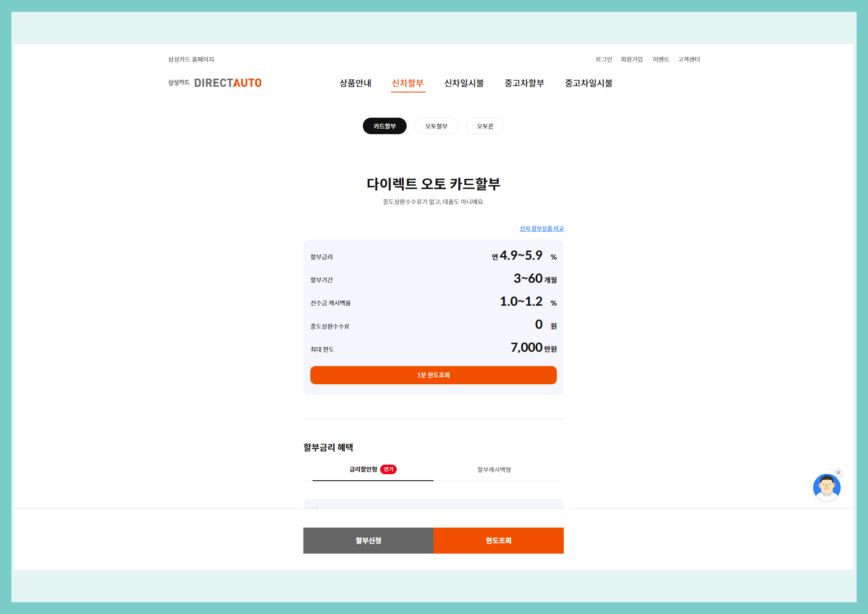This screenshot has height=614, width=868.
Task: Open 신차 할부상품 비교 link
Action: pyautogui.click(x=542, y=228)
